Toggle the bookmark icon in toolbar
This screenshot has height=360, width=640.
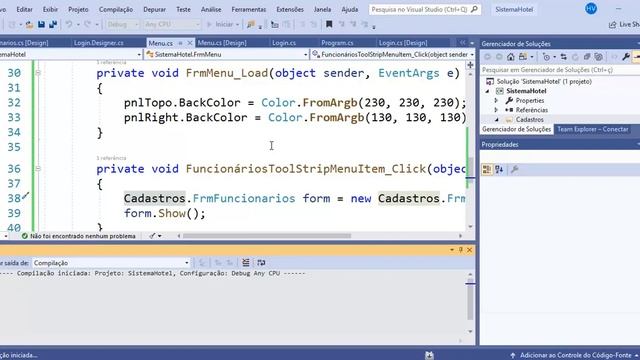click(x=329, y=24)
